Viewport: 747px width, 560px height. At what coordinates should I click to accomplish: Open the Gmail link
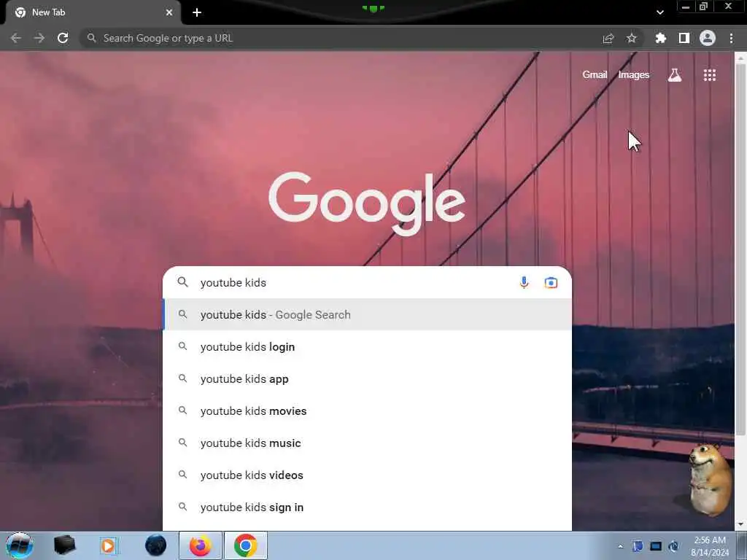pyautogui.click(x=595, y=75)
